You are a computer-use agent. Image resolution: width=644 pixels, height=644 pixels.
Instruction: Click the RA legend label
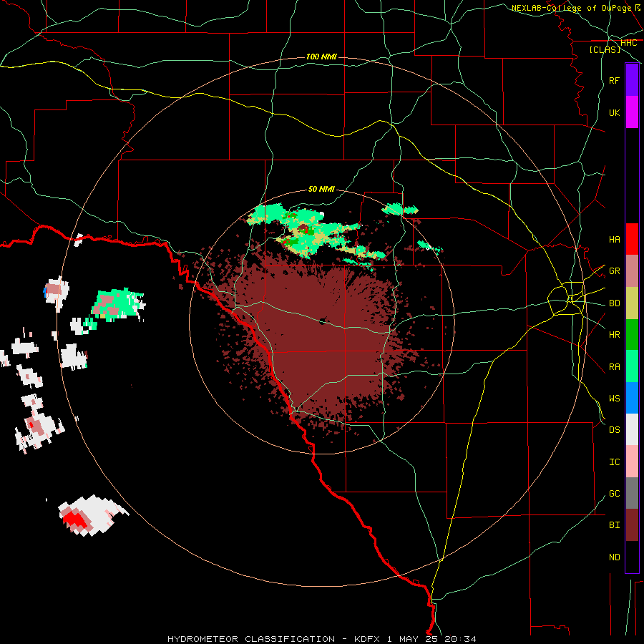(x=614, y=366)
